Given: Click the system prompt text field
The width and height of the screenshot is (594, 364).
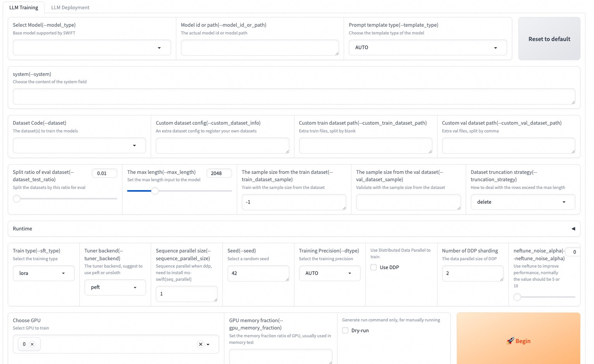Looking at the screenshot, I should point(294,96).
